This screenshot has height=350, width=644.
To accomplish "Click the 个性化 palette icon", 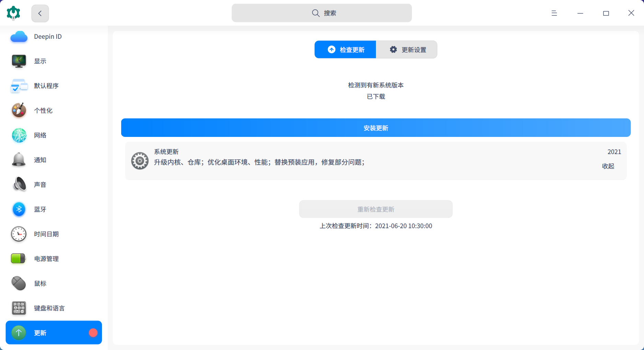I will (x=19, y=110).
